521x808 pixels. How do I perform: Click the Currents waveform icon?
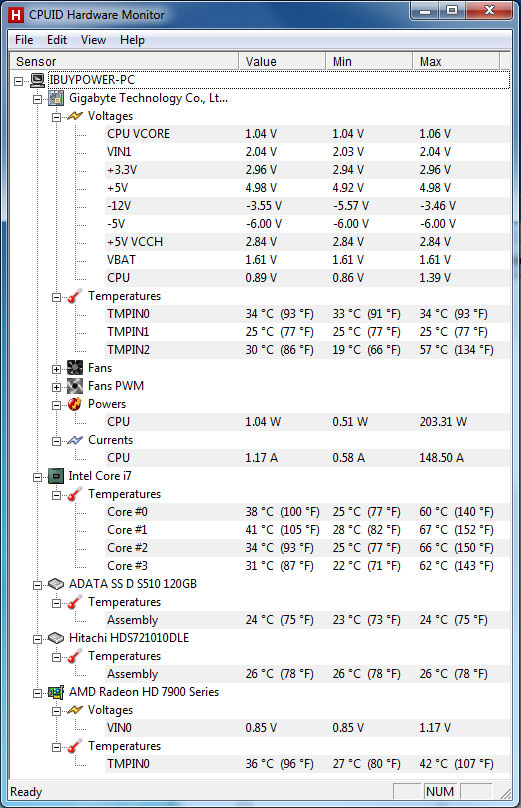75,440
